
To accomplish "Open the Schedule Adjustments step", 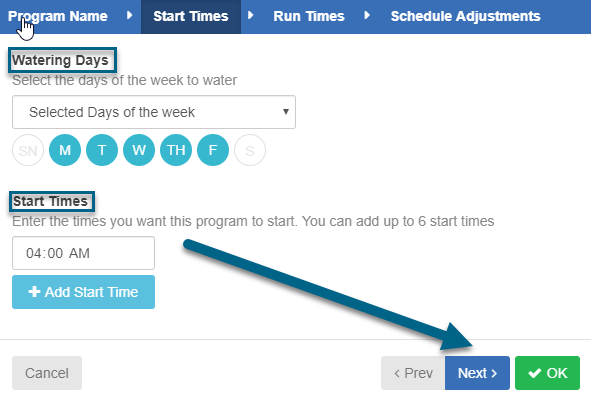I will (x=465, y=16).
